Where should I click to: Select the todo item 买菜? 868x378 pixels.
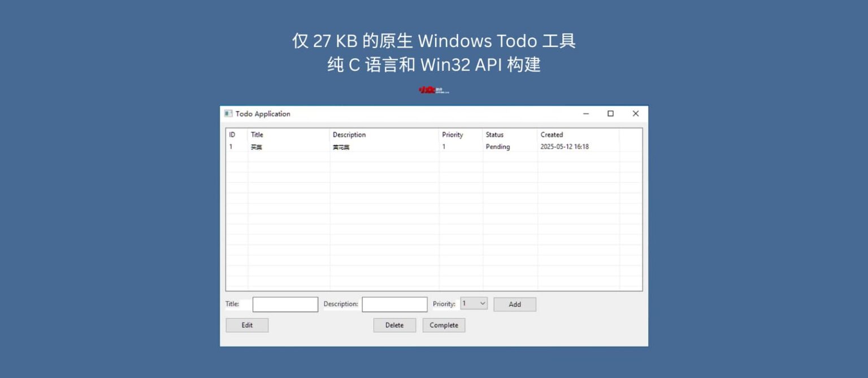click(257, 146)
